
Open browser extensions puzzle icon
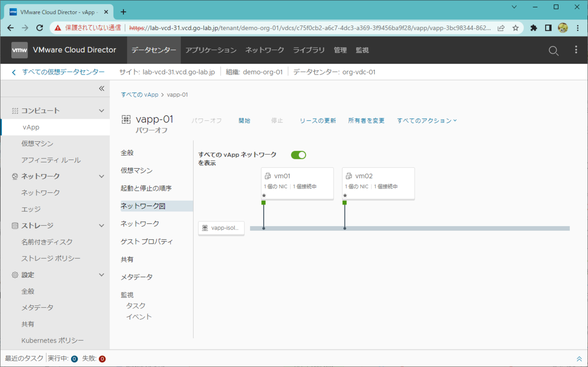(x=534, y=28)
